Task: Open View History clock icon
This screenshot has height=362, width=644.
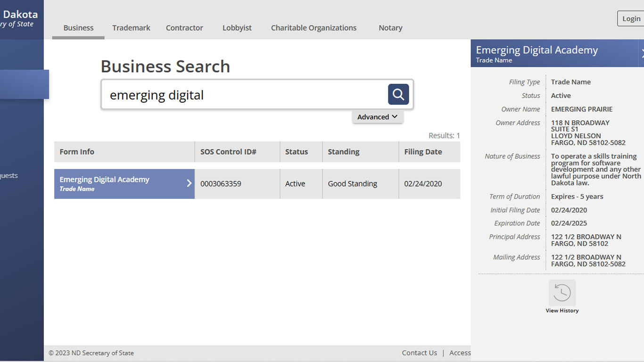Action: click(x=562, y=293)
